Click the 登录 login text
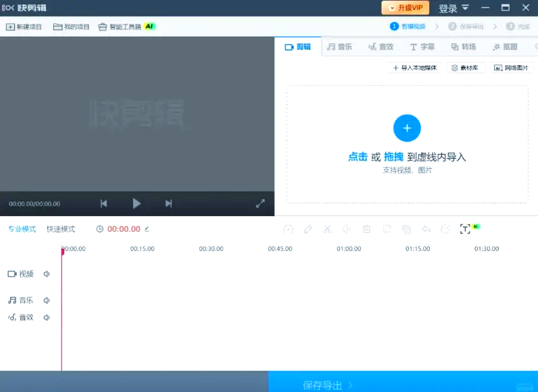This screenshot has width=538, height=392. 448,8
